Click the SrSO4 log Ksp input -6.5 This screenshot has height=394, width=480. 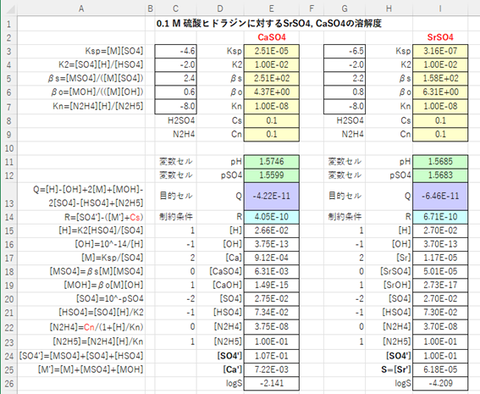coord(344,51)
